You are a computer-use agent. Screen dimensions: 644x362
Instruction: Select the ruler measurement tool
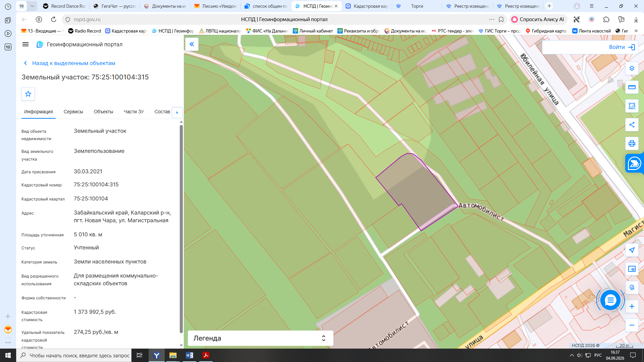(632, 87)
